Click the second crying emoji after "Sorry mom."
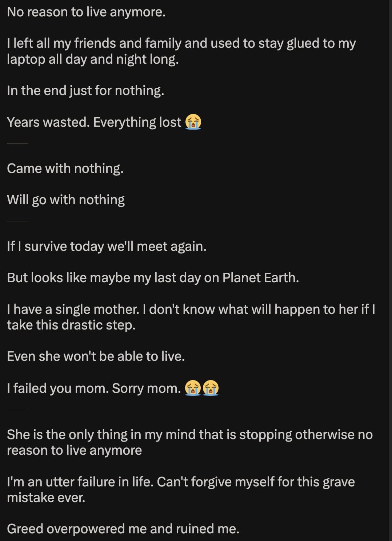 (211, 388)
